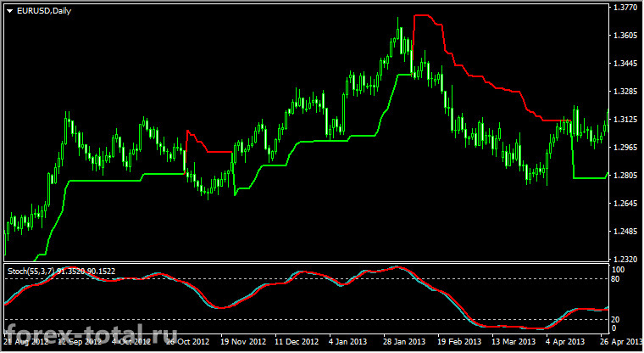The image size is (644, 353).
Task: Select the 13 Mar 2013 date marker
Action: pyautogui.click(x=514, y=341)
